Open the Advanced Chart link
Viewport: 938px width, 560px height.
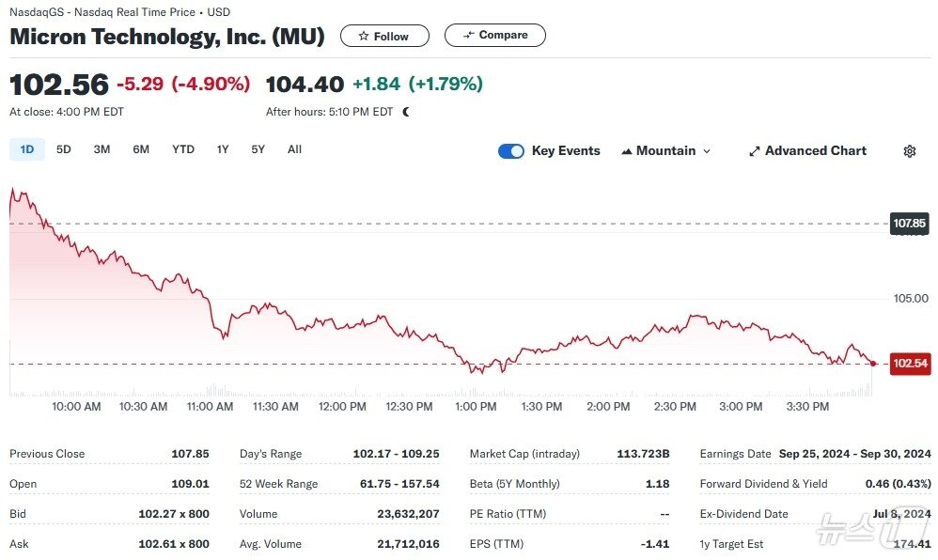point(815,151)
